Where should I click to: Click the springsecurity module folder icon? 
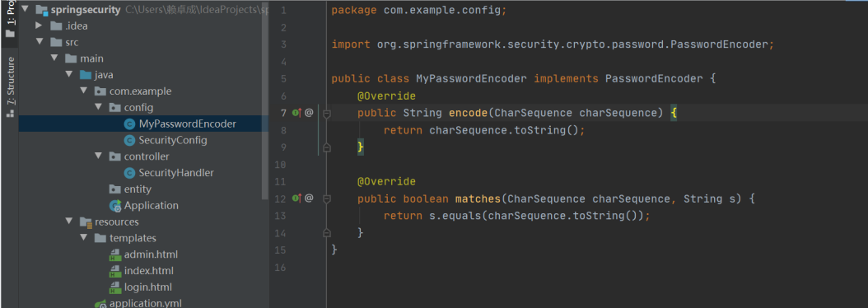pos(41,10)
